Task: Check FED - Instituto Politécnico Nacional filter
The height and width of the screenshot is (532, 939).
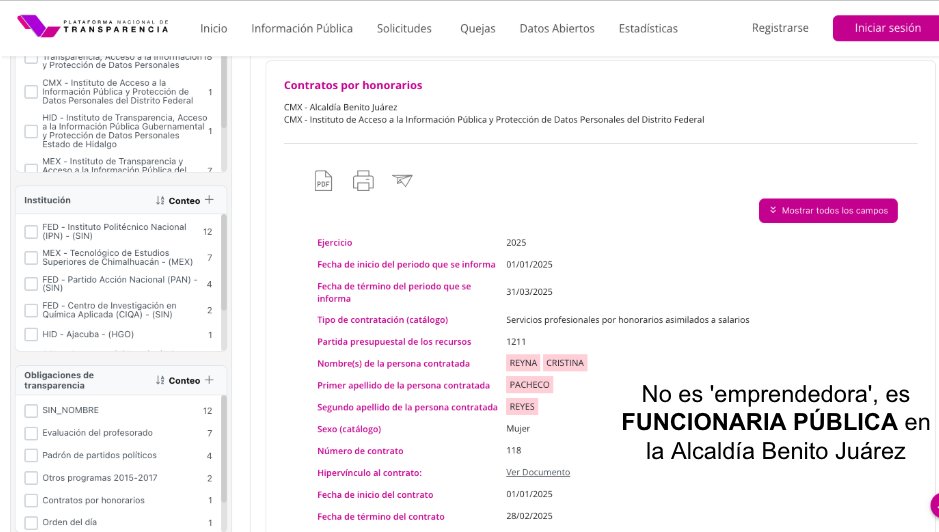Action: (x=31, y=232)
